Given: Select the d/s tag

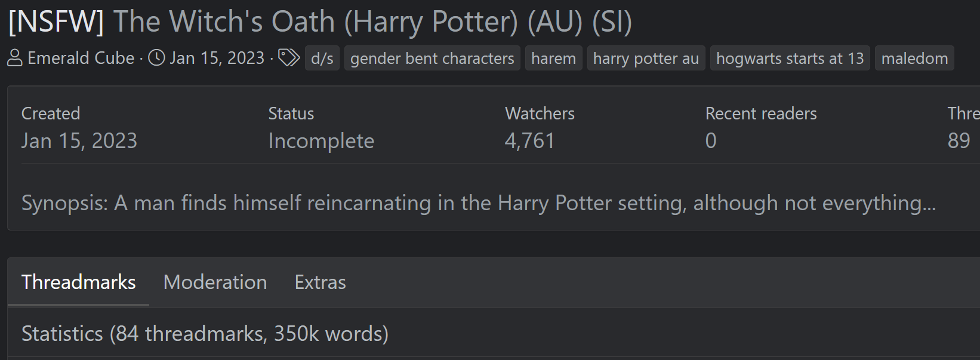Looking at the screenshot, I should [322, 59].
